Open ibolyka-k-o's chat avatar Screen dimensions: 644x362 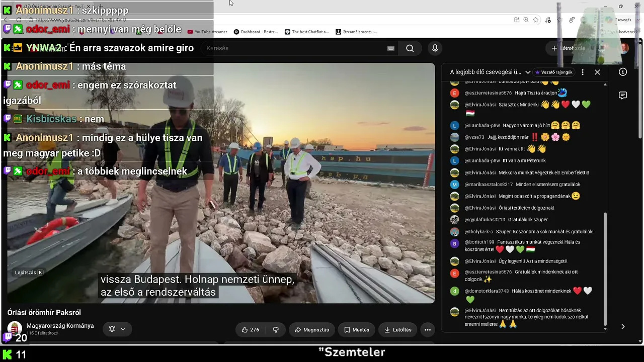pyautogui.click(x=454, y=232)
